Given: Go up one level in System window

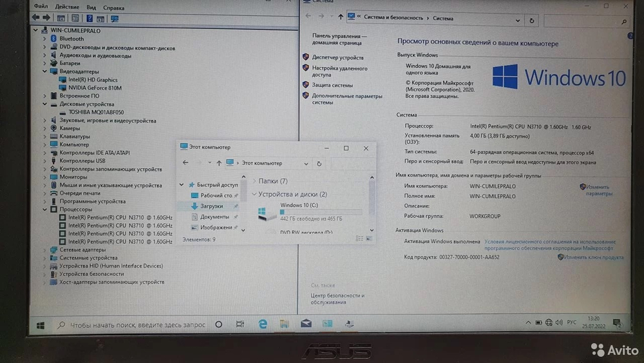Looking at the screenshot, I should click(x=341, y=17).
